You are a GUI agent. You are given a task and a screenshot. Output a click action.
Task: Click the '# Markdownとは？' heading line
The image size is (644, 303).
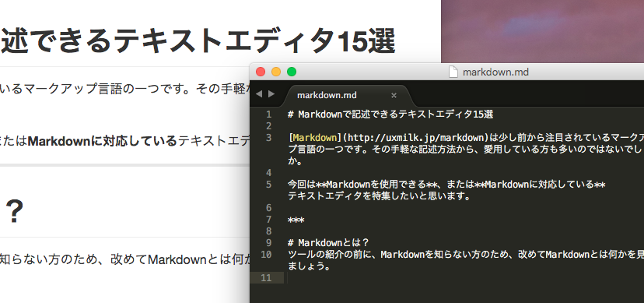328,242
